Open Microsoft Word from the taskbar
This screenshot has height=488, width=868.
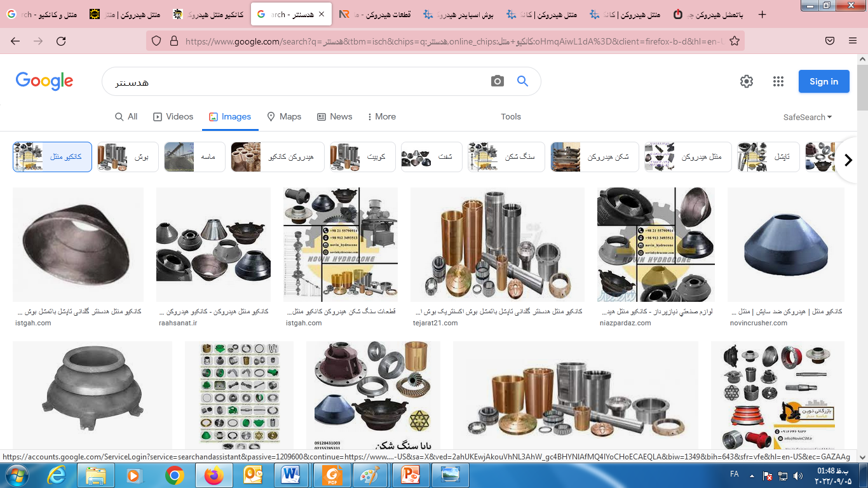coord(291,475)
